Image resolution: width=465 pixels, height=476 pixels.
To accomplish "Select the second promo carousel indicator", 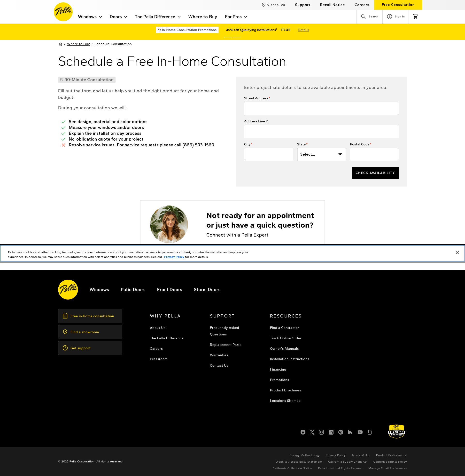I will click(237, 37).
